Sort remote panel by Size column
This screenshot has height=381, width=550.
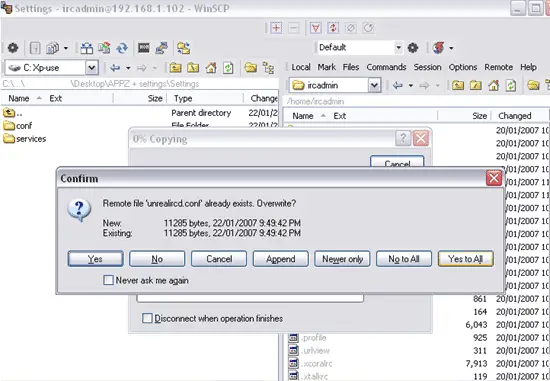coord(464,116)
